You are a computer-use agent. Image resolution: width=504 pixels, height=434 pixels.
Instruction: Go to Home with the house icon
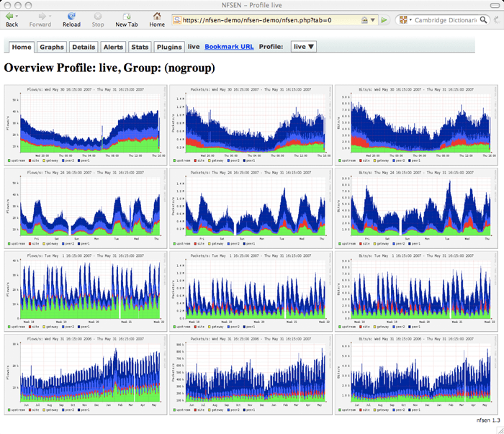(157, 16)
